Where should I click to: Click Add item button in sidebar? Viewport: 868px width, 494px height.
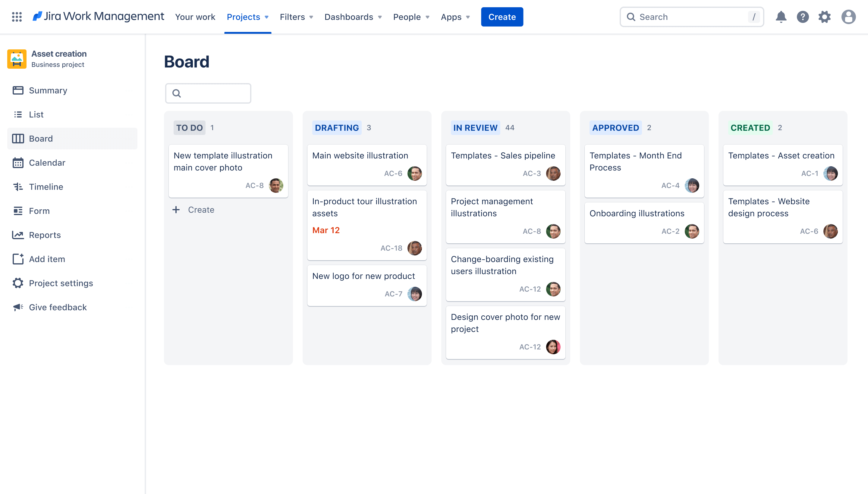[46, 259]
